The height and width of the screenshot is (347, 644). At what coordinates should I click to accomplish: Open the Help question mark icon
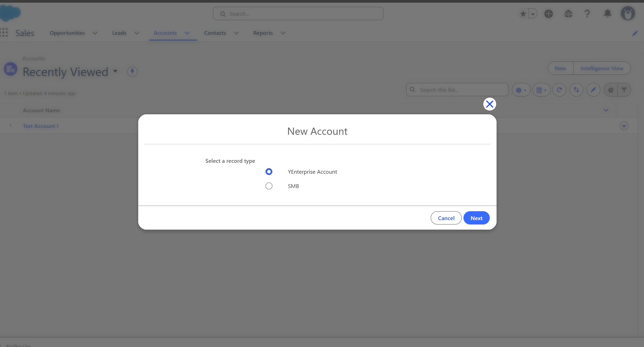pos(587,14)
